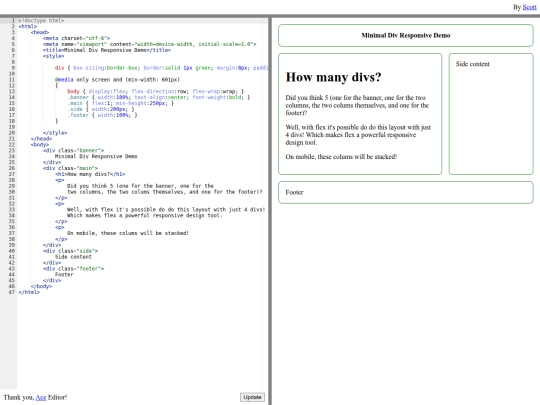This screenshot has height=405, width=540.
Task: Click the closing html tag line
Action: point(29,292)
